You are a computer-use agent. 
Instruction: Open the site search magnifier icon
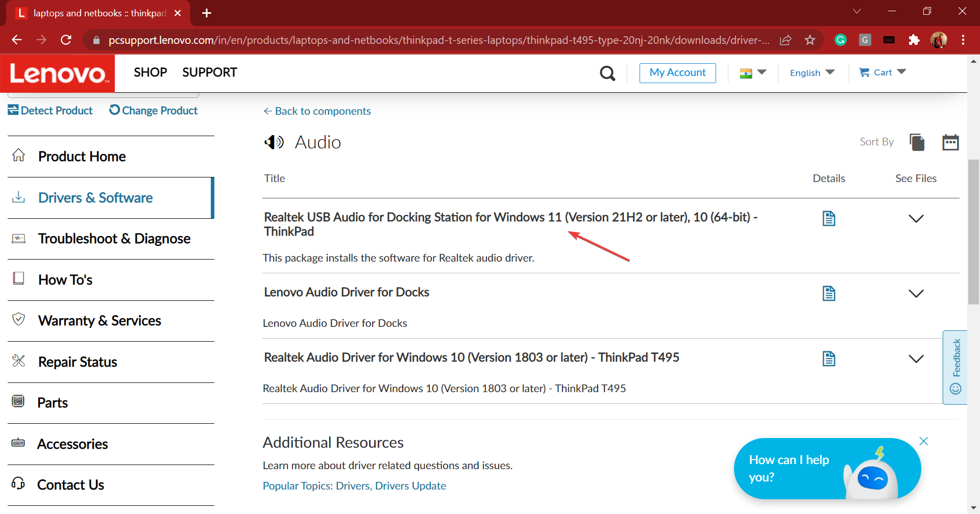click(607, 73)
